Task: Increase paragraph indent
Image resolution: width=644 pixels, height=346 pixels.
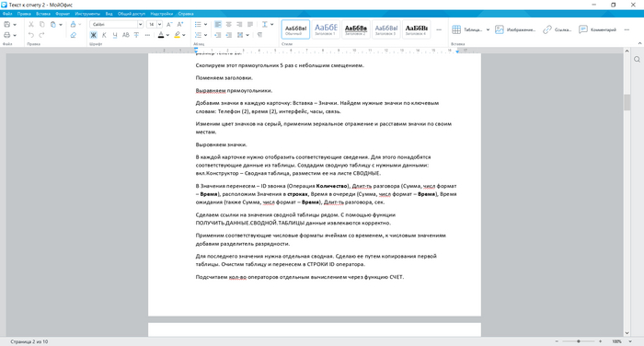Action: (229, 35)
